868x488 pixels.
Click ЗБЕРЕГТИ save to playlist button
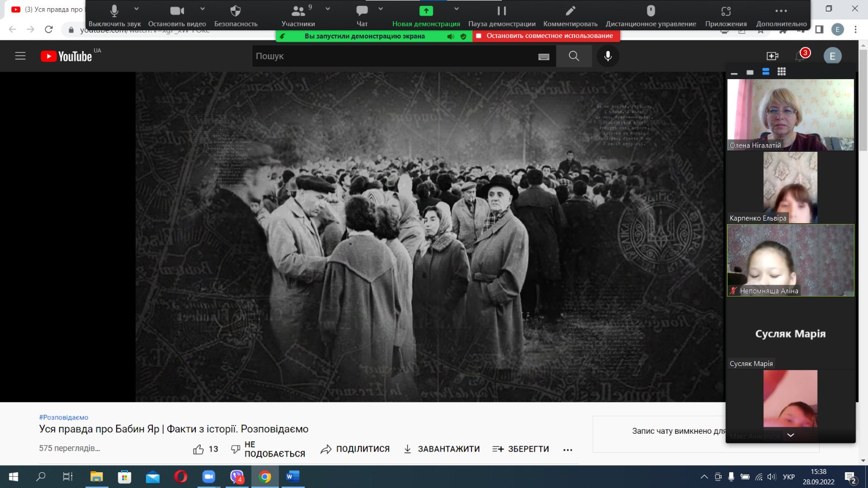point(521,449)
